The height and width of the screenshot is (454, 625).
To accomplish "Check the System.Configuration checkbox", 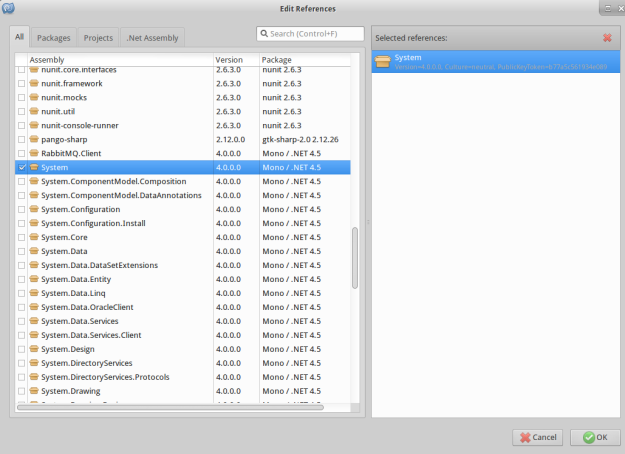I will tap(22, 209).
